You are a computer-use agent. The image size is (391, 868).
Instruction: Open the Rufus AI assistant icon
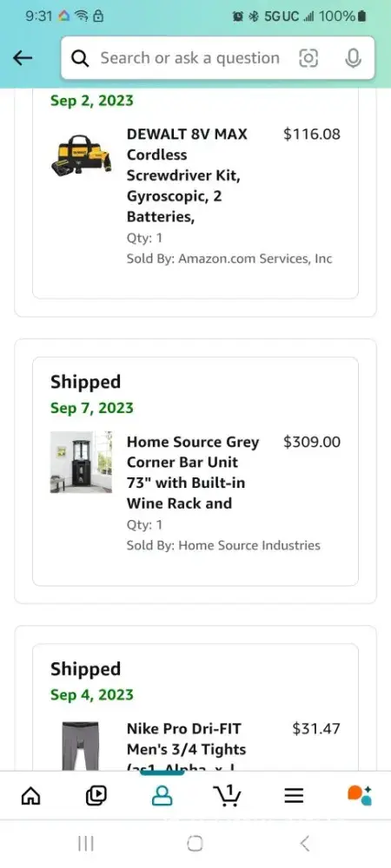click(360, 795)
